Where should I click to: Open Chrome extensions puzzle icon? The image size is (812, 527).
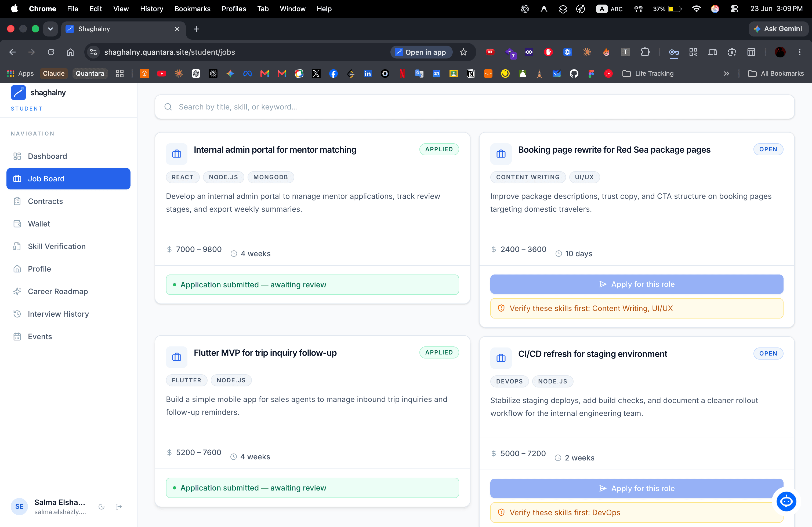645,52
